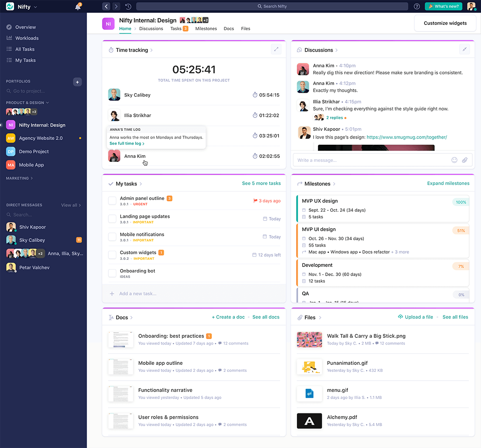Open the Docs title chevron
The width and height of the screenshot is (481, 448).
(131, 318)
